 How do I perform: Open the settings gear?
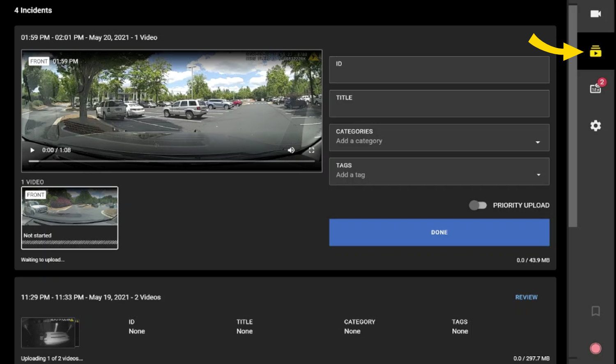click(x=595, y=126)
